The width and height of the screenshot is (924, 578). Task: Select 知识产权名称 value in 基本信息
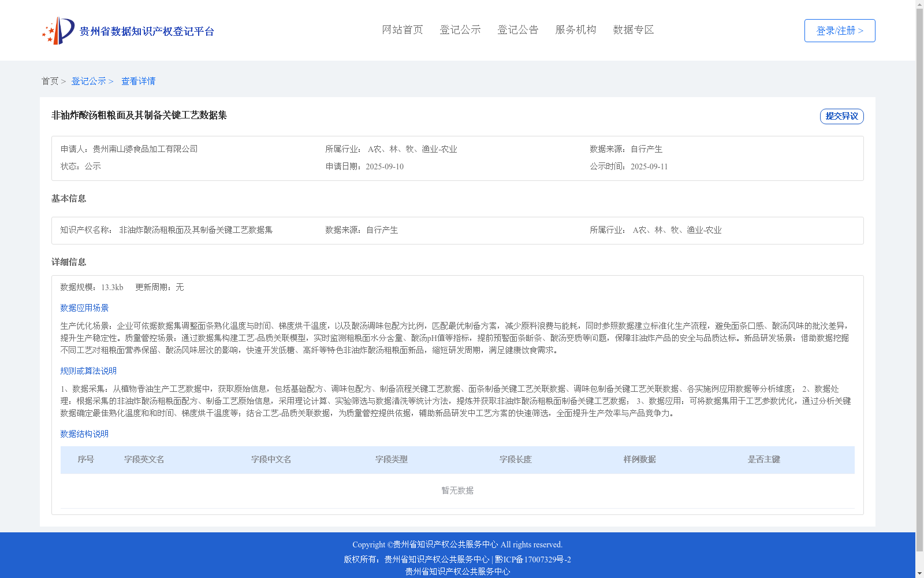[196, 230]
